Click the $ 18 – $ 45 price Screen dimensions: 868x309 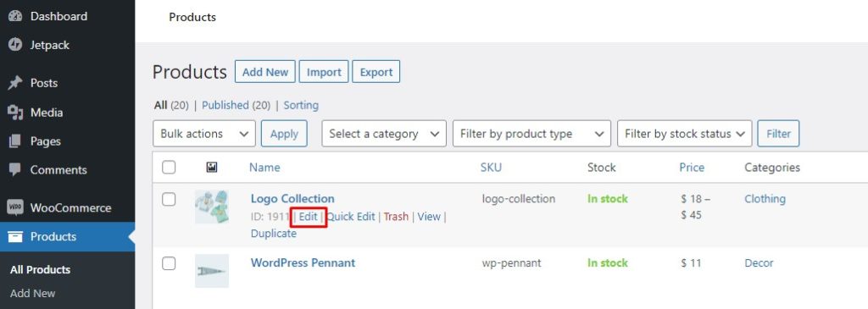[x=696, y=207]
